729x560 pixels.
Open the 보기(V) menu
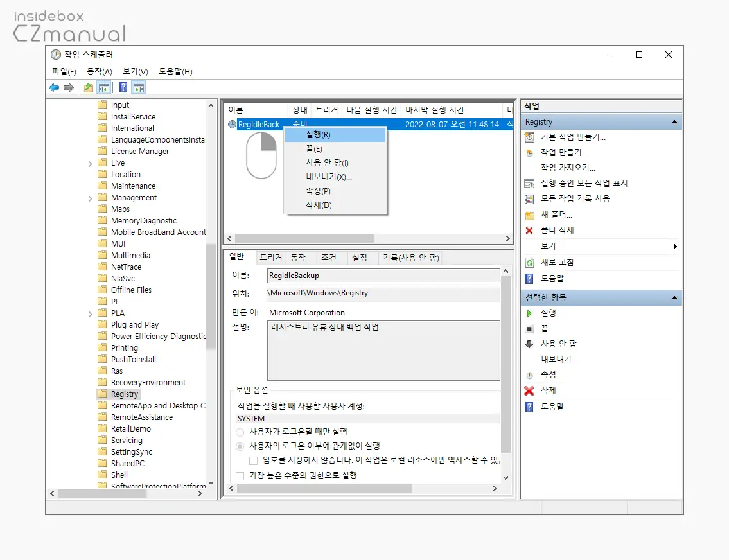136,71
